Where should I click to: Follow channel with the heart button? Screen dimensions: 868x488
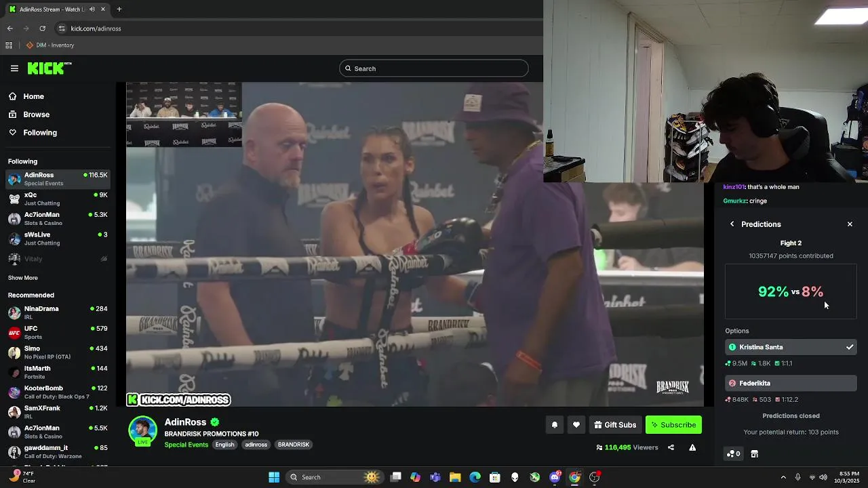(x=576, y=425)
